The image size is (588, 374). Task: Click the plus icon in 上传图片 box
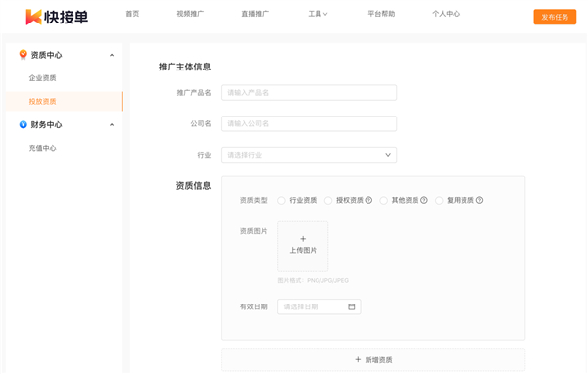click(x=303, y=239)
